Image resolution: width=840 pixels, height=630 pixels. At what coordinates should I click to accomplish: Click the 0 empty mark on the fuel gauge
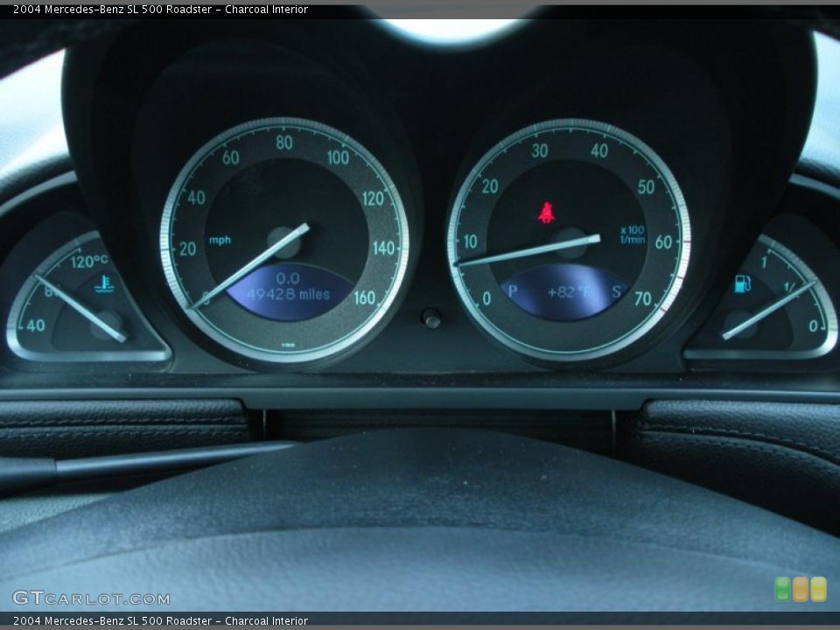(813, 325)
